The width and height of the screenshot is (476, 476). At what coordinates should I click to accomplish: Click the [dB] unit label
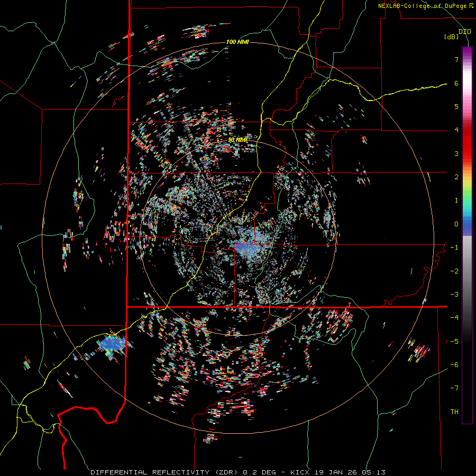click(451, 37)
